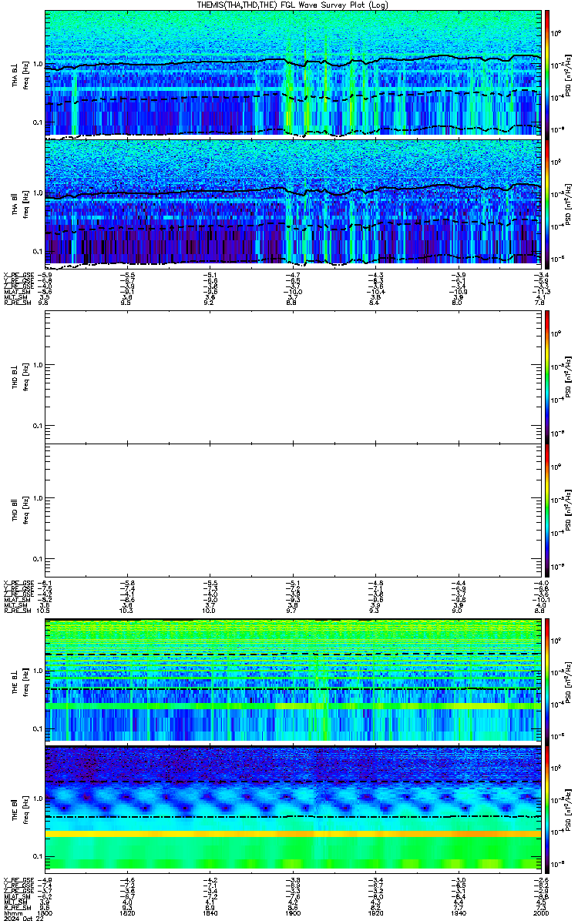The width and height of the screenshot is (578, 924).
Task: Click the 1920 time tick label
Action: pos(375,912)
